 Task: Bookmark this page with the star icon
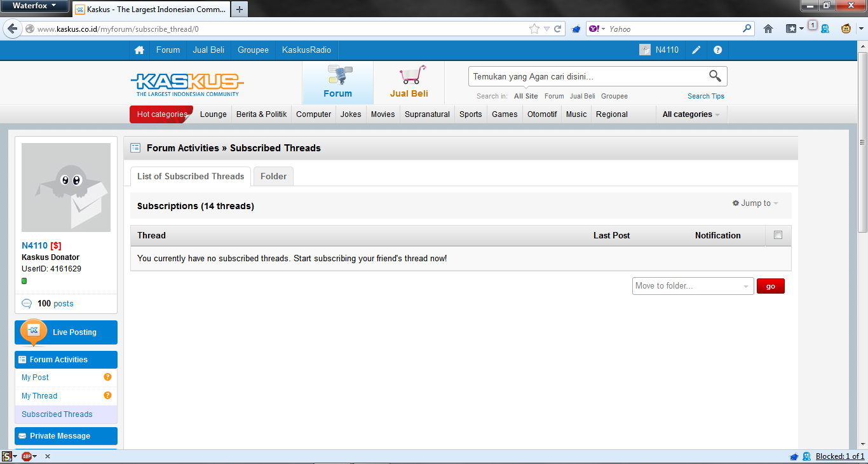coord(534,29)
